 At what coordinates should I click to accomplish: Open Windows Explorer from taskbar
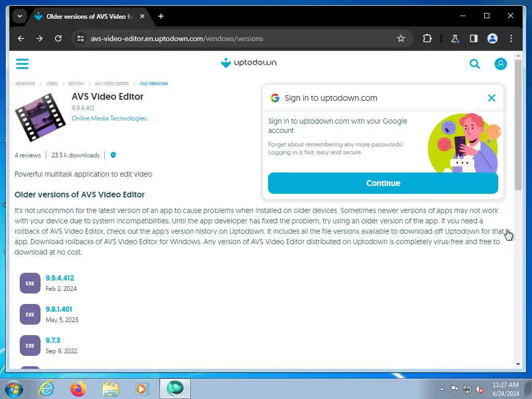pos(111,389)
